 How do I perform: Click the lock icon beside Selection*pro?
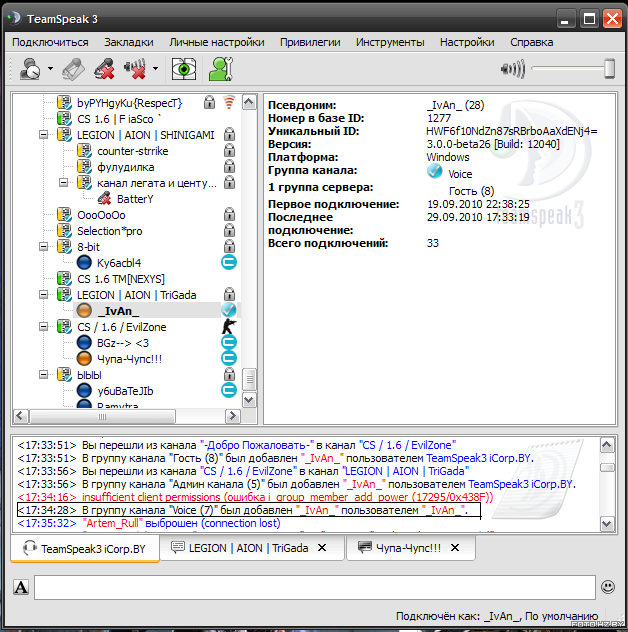[x=229, y=230]
